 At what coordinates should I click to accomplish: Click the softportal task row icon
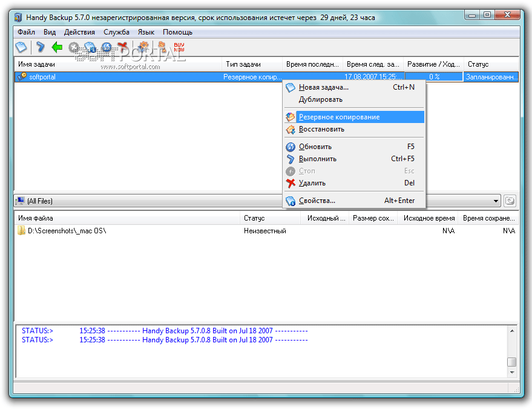[x=22, y=77]
